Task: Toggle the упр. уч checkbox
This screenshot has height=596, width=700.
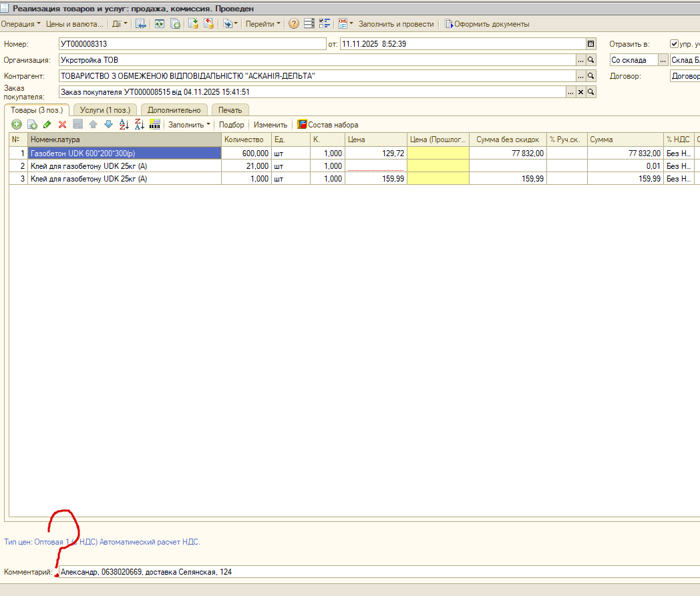Action: coord(674,44)
